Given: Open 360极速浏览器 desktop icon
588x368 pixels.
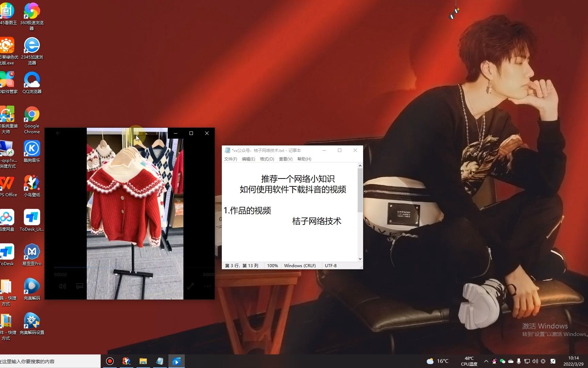Looking at the screenshot, I should [32, 16].
